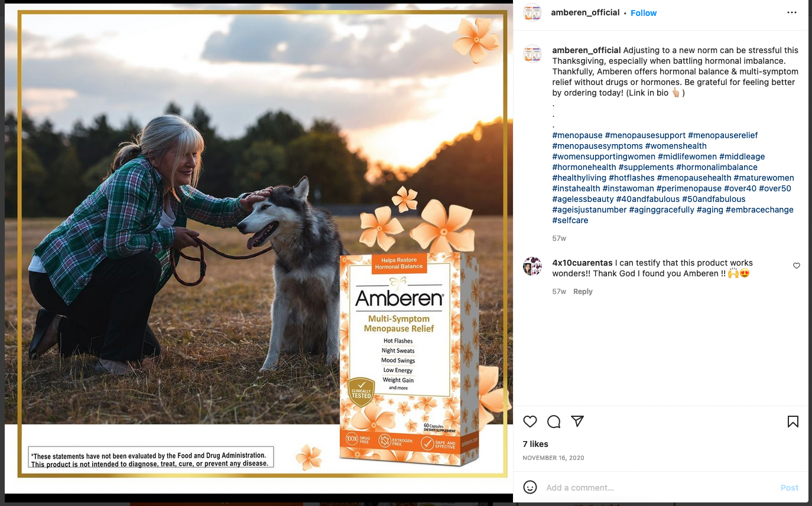Submit the comment with Post

790,488
